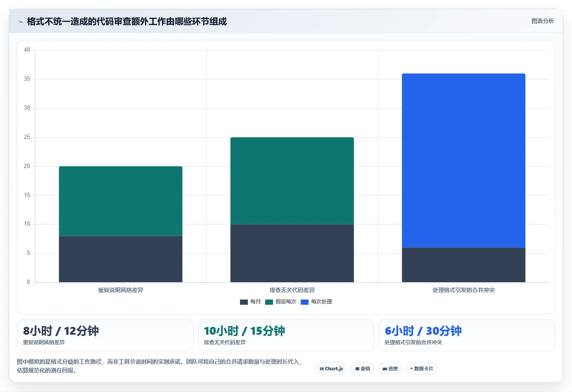The width and height of the screenshot is (572, 392).
Task: Click the dark 每月 bar segment for 处理格式引发的合并冲突
Action: [x=464, y=265]
